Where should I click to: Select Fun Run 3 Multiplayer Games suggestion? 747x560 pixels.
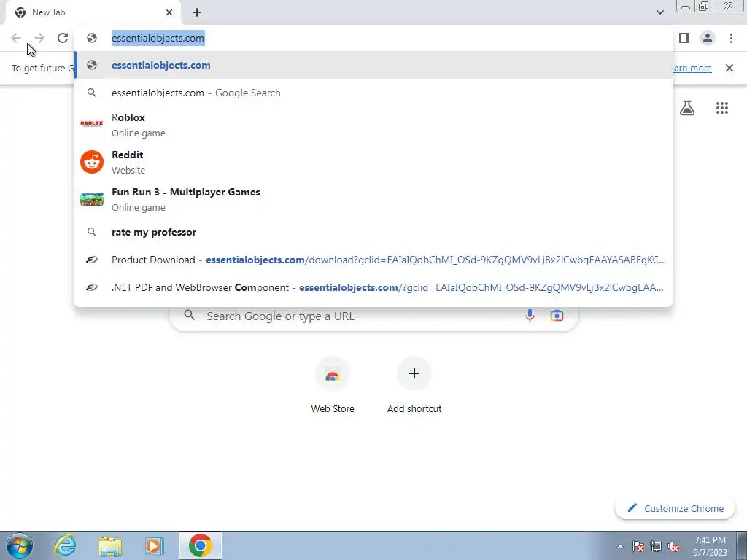373,199
